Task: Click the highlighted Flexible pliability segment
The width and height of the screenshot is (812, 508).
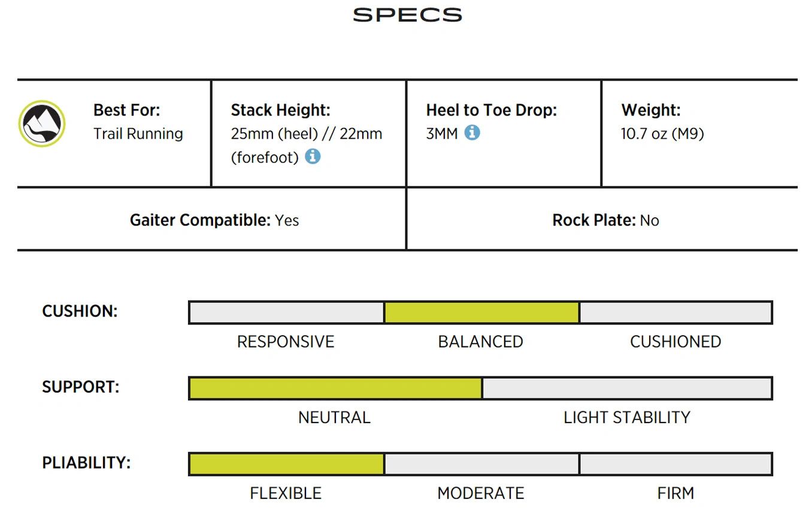Action: click(286, 464)
